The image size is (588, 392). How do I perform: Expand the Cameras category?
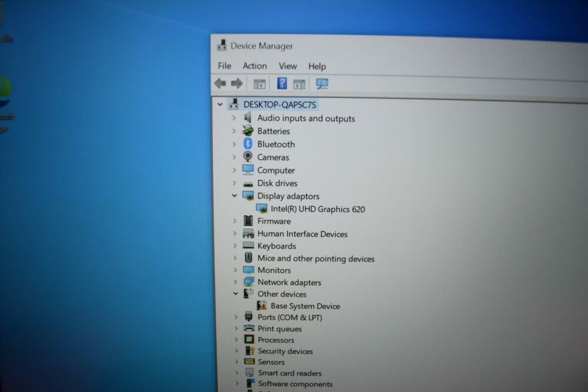click(234, 157)
